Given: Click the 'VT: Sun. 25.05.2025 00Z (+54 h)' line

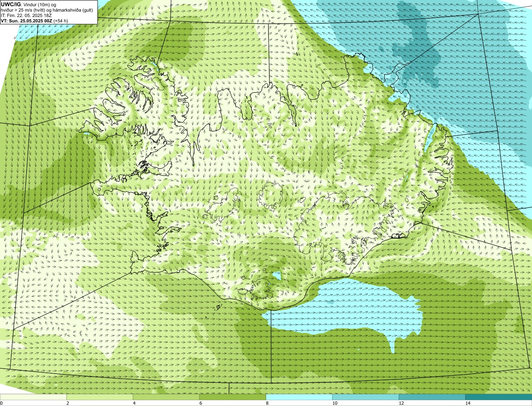Looking at the screenshot, I should [34, 20].
